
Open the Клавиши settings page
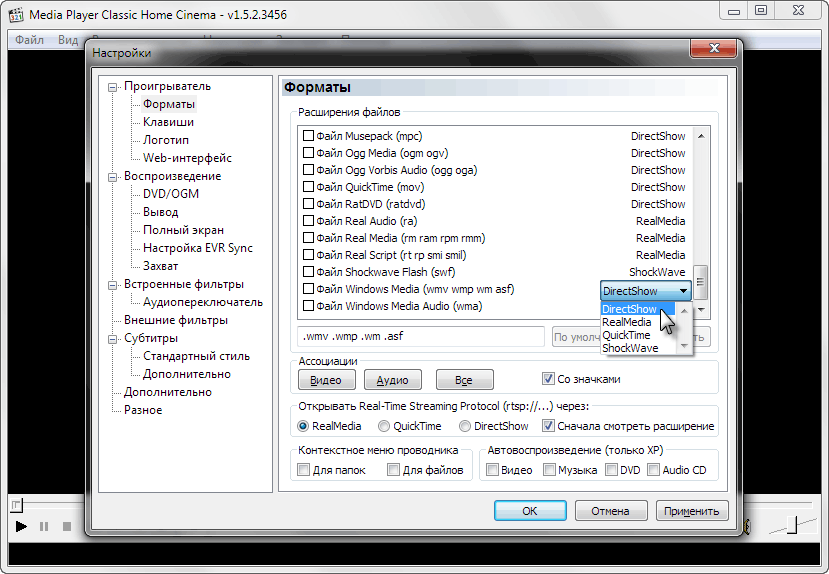pos(168,122)
